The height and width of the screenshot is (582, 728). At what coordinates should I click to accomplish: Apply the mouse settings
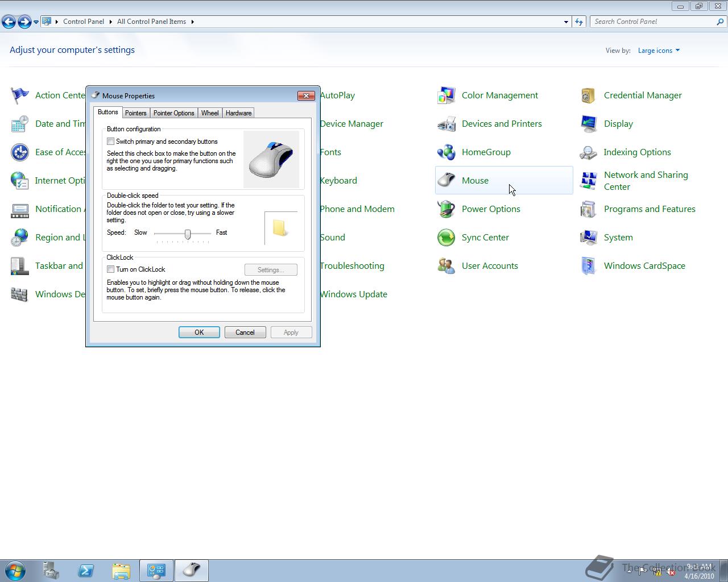(291, 332)
